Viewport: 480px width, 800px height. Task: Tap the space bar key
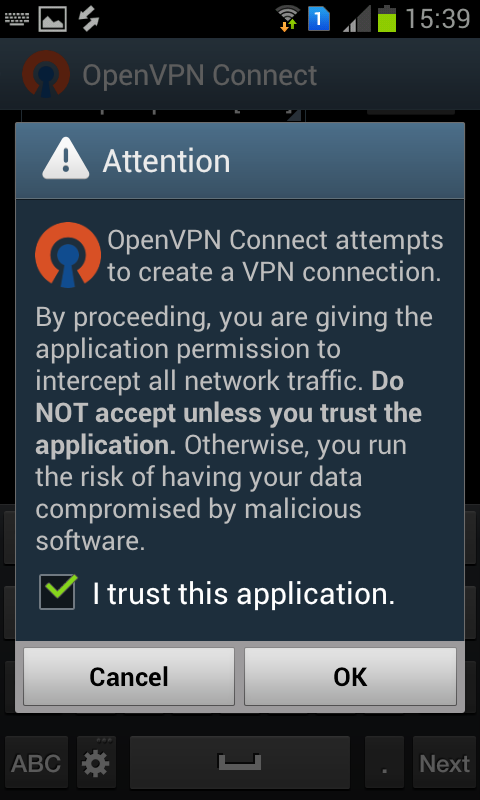pyautogui.click(x=240, y=762)
